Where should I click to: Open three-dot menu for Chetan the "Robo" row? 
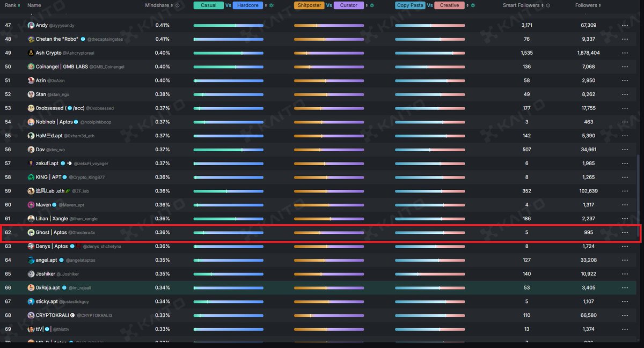click(625, 39)
